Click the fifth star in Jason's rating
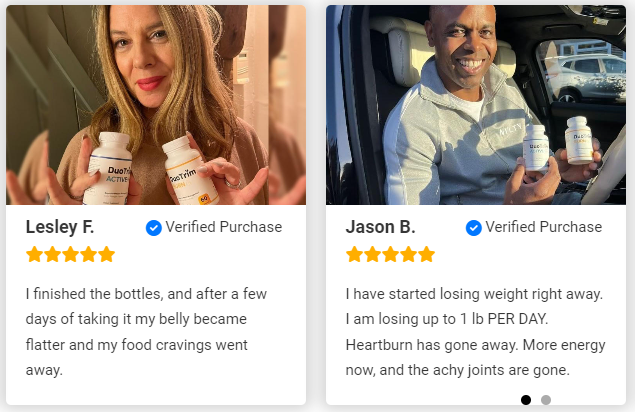Image resolution: width=635 pixels, height=412 pixels. coord(426,254)
